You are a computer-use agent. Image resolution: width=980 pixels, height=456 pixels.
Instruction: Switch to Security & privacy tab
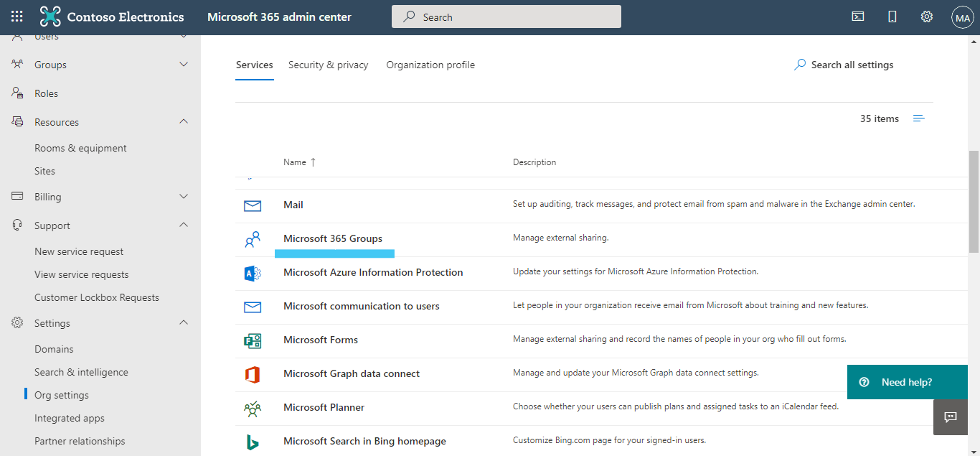328,65
